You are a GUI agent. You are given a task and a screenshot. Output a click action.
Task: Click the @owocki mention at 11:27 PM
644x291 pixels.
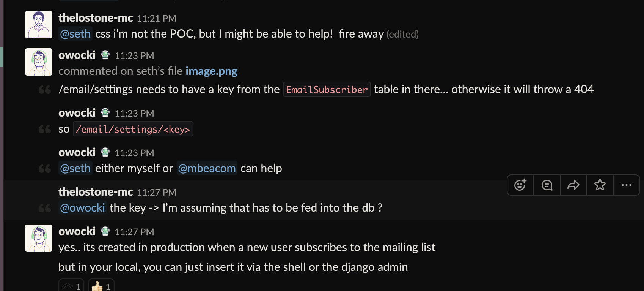[x=82, y=207]
